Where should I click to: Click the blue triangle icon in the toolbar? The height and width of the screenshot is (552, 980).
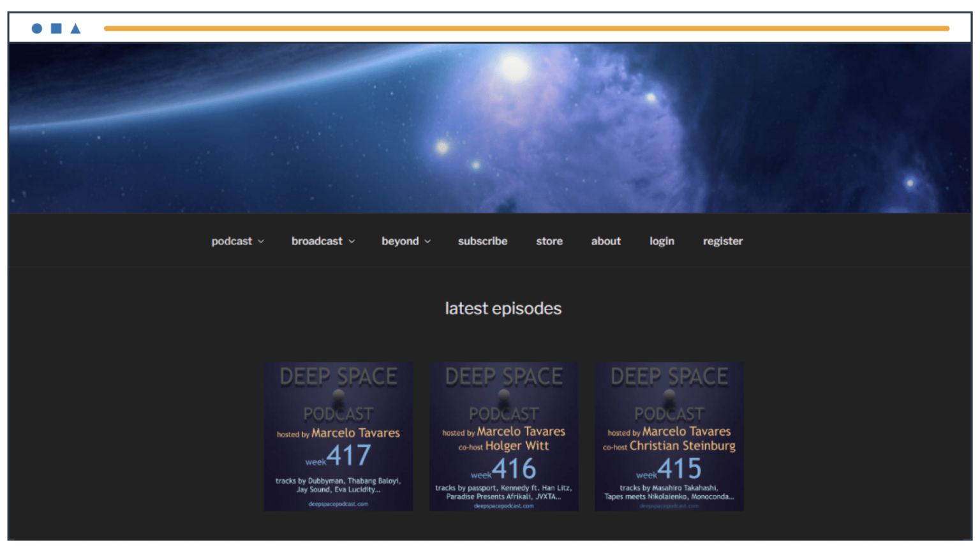coord(75,28)
